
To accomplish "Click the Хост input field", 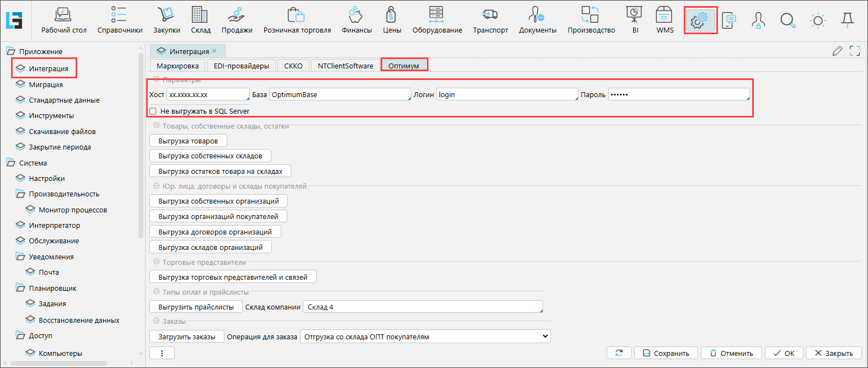I will pyautogui.click(x=208, y=95).
